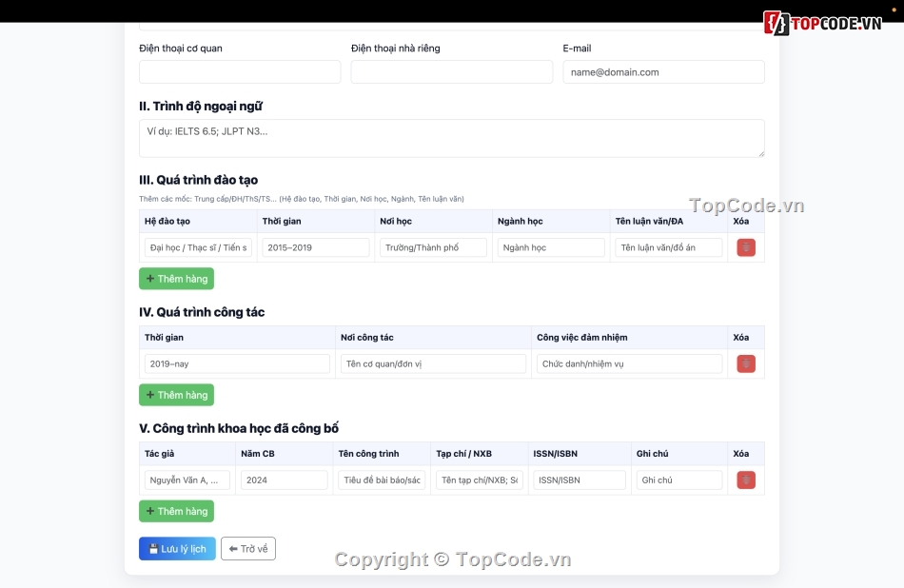Click the Tên luận văn/đồ án input
Image resolution: width=904 pixels, height=588 pixels.
click(669, 247)
